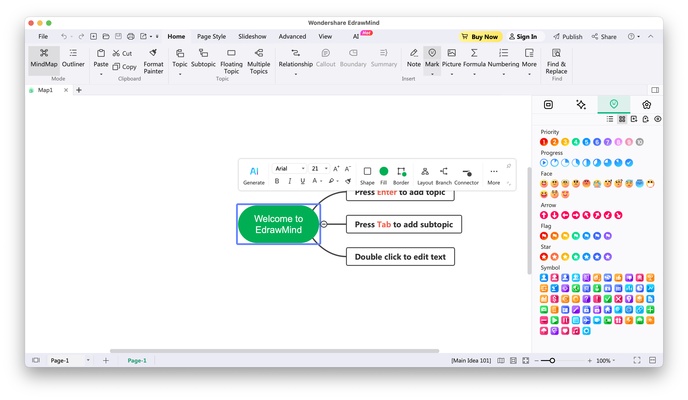The image size is (688, 400).
Task: Click the undo arrow icon
Action: 64,36
